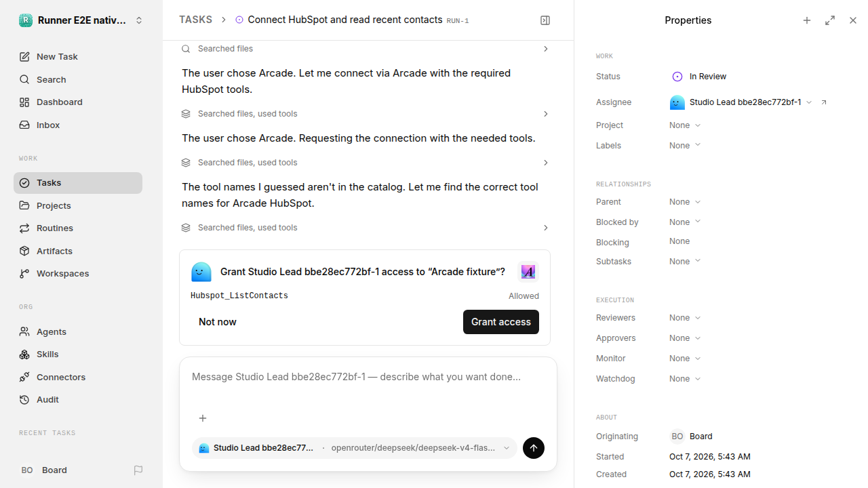The image size is (868, 488).
Task: Open the Inbox
Action: 78,125
